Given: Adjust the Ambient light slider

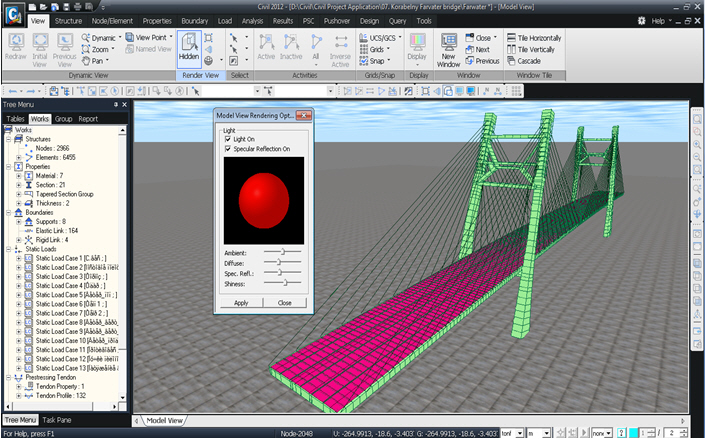Looking at the screenshot, I should (283, 252).
